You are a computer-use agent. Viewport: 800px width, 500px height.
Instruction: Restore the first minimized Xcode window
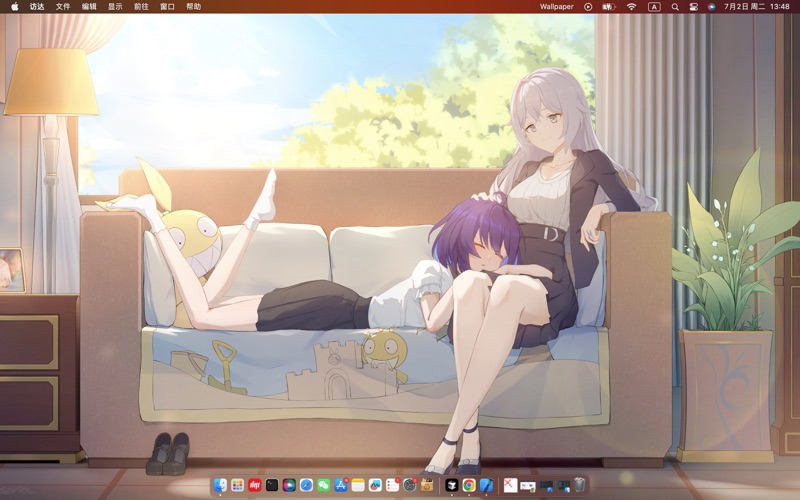[546, 486]
